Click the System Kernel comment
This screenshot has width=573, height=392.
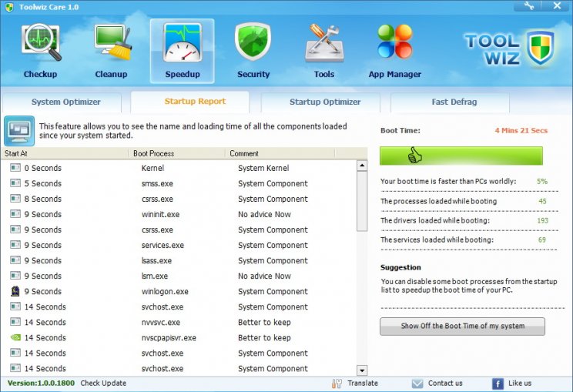click(x=263, y=168)
